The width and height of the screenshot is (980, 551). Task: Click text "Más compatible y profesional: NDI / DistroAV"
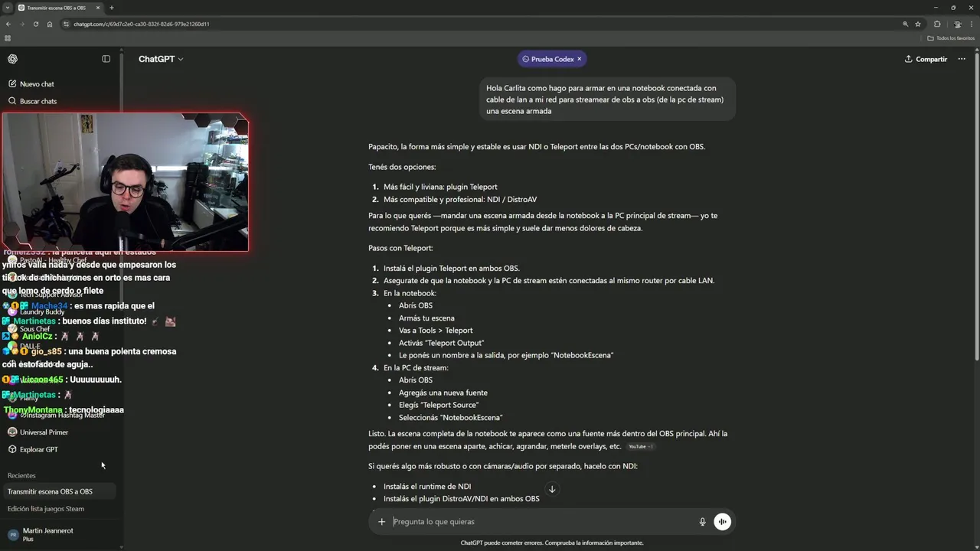(x=460, y=200)
